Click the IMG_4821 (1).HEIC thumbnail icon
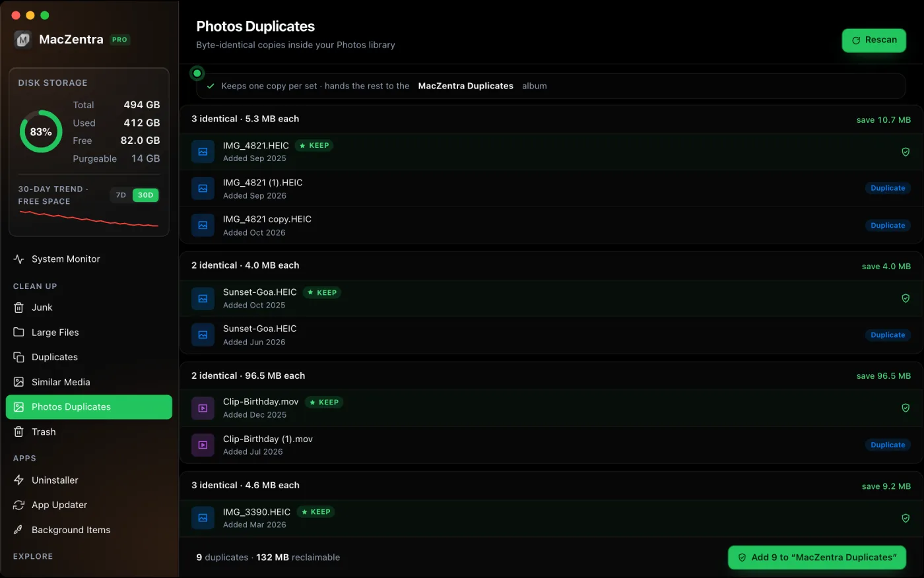 point(203,189)
